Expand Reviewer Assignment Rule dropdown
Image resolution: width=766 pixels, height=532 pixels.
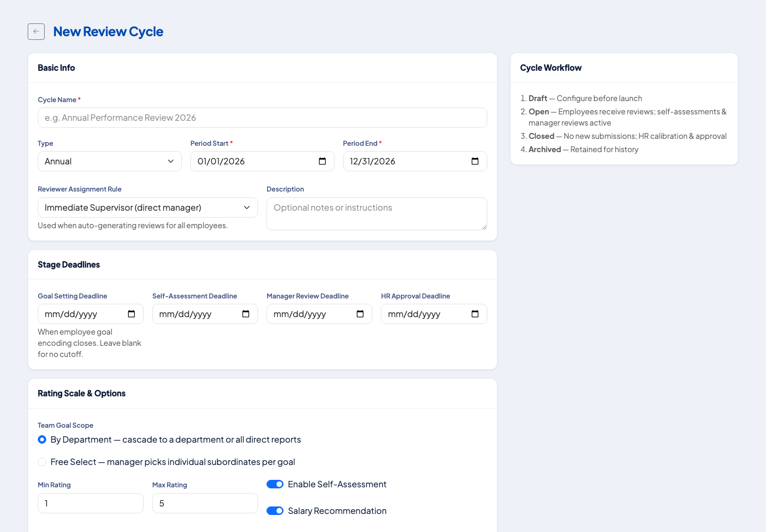(148, 207)
